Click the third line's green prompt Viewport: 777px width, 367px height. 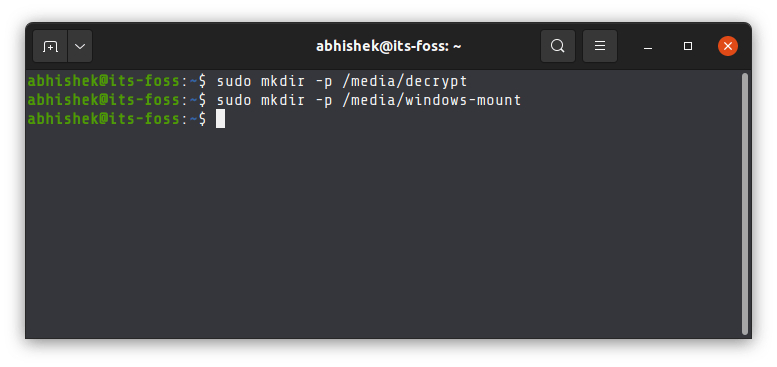(x=105, y=119)
